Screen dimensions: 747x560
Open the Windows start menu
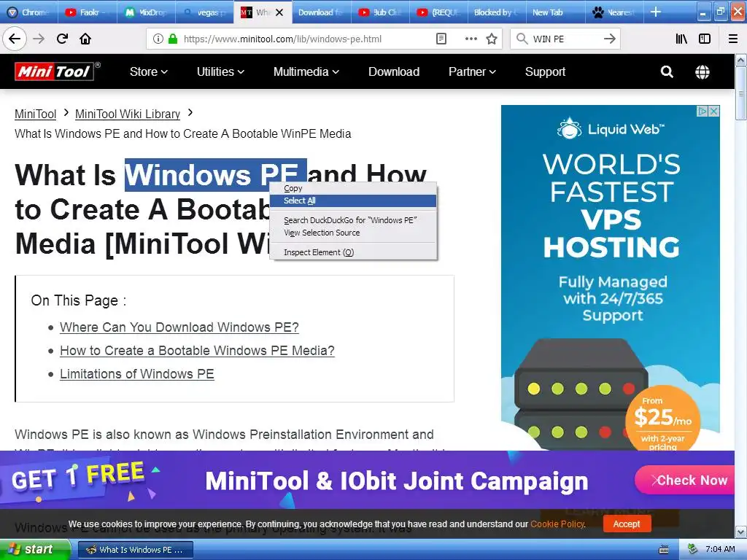pyautogui.click(x=34, y=549)
